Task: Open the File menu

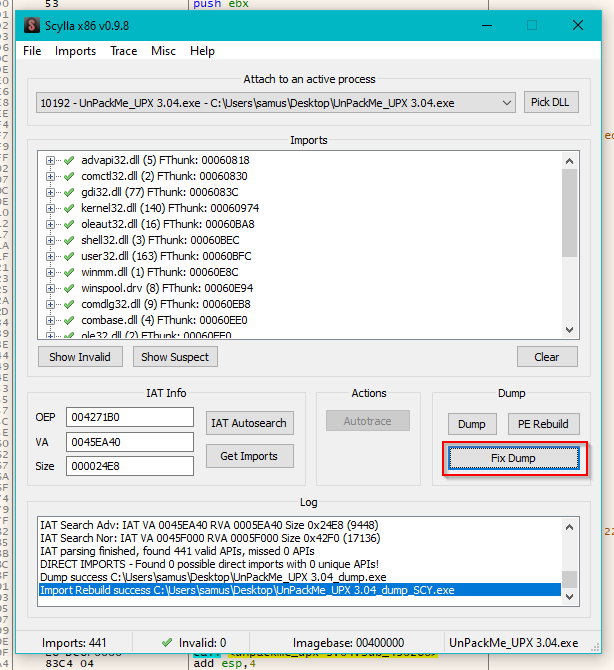Action: [x=32, y=51]
